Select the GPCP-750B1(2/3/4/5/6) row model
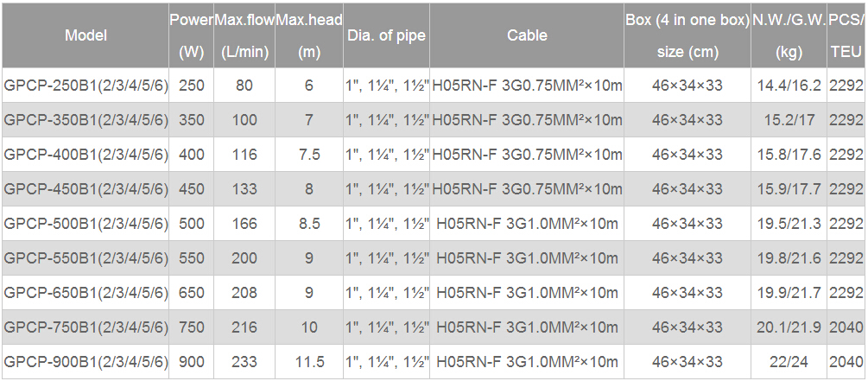Image resolution: width=868 pixels, height=381 pixels. click(86, 327)
